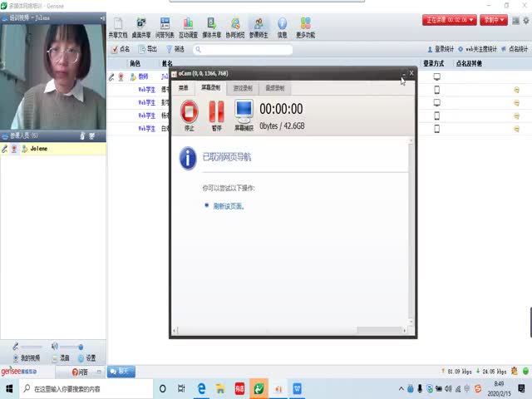Screen dimensions: 532x399
Task: Click the 登录方式 column header
Action: click(x=434, y=63)
